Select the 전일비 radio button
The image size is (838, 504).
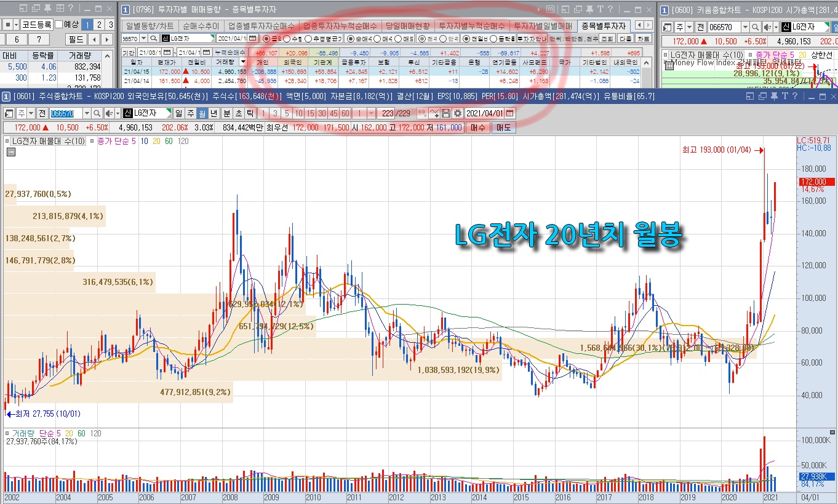point(466,38)
